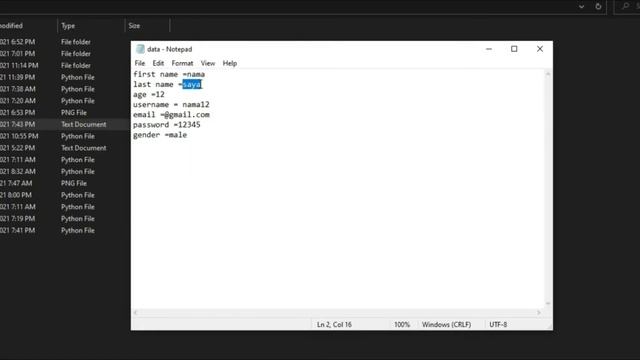Select the Python File row dated 10:55 PM
Image resolution: width=640 pixels, height=360 pixels.
pos(64,136)
